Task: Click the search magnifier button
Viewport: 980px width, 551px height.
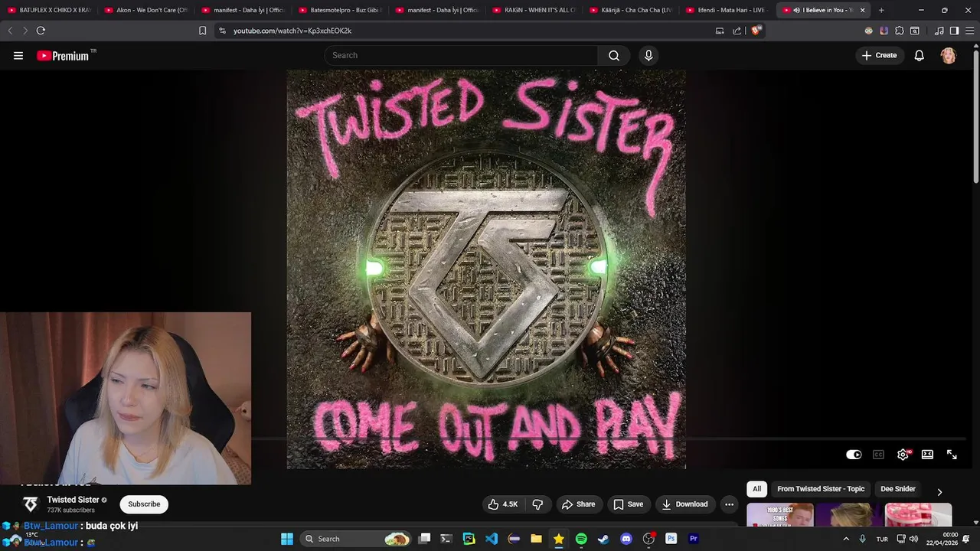Action: point(614,55)
